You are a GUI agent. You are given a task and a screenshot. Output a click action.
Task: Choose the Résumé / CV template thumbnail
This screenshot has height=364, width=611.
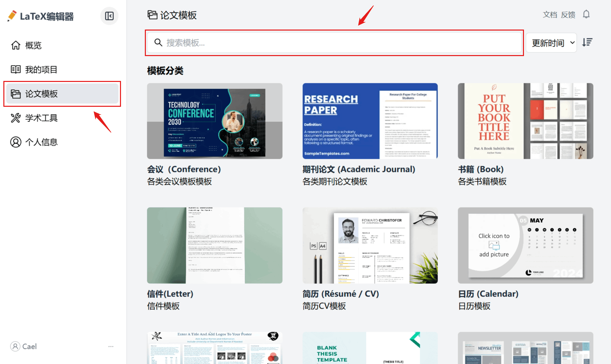tap(370, 245)
